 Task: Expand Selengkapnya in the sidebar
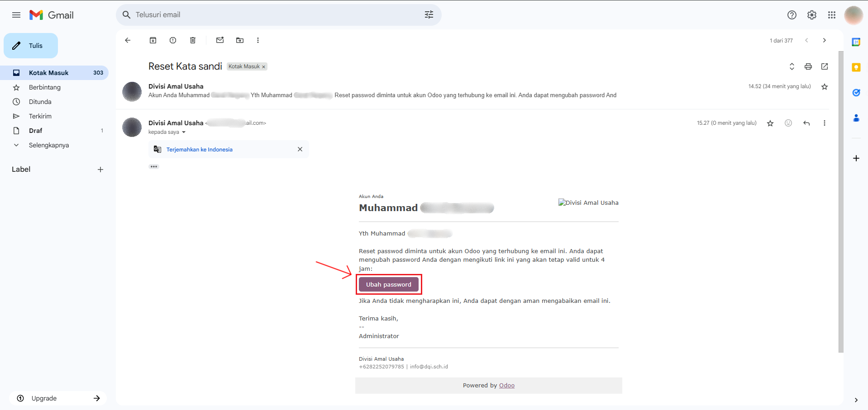(49, 145)
